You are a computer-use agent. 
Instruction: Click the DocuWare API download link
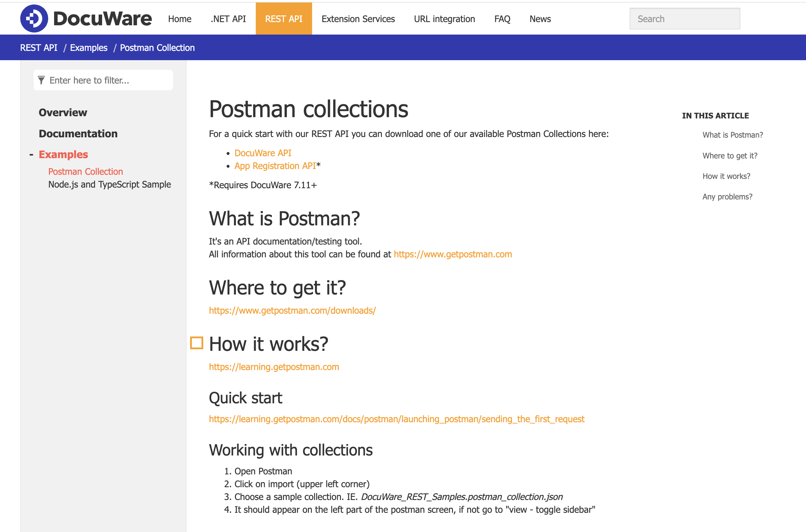[263, 153]
